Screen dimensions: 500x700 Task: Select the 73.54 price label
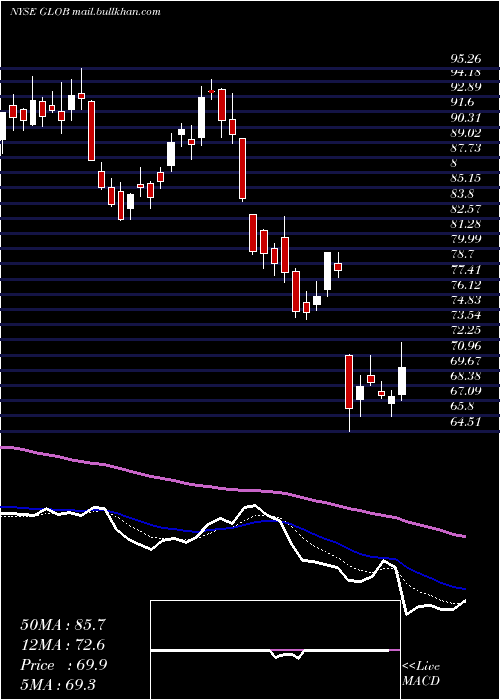click(x=466, y=315)
